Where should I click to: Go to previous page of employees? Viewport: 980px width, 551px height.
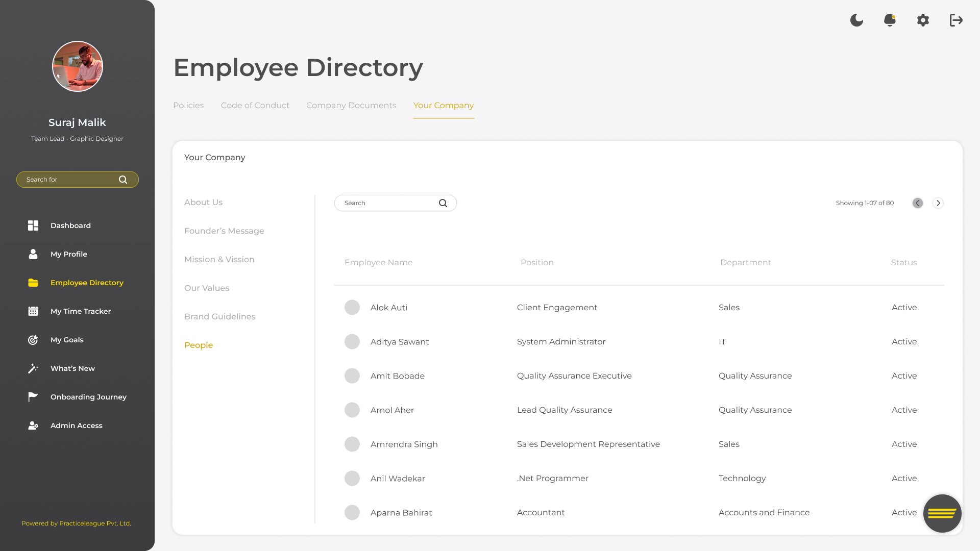pos(918,203)
